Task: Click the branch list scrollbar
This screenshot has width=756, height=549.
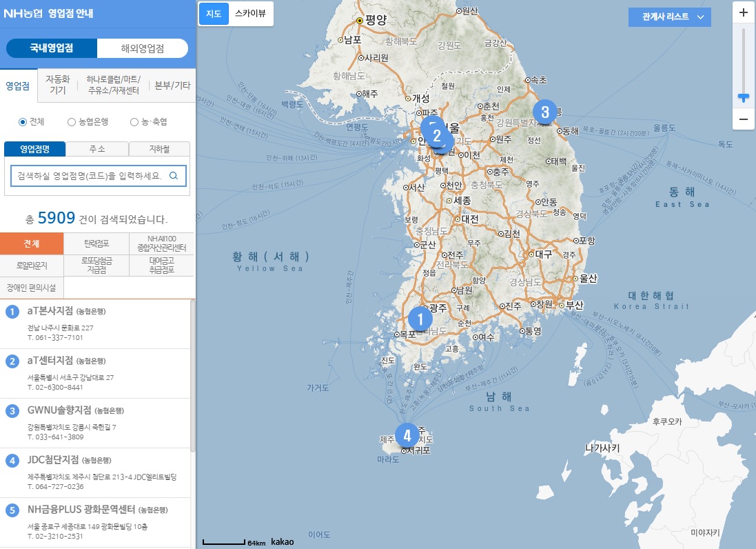Action: point(193,377)
